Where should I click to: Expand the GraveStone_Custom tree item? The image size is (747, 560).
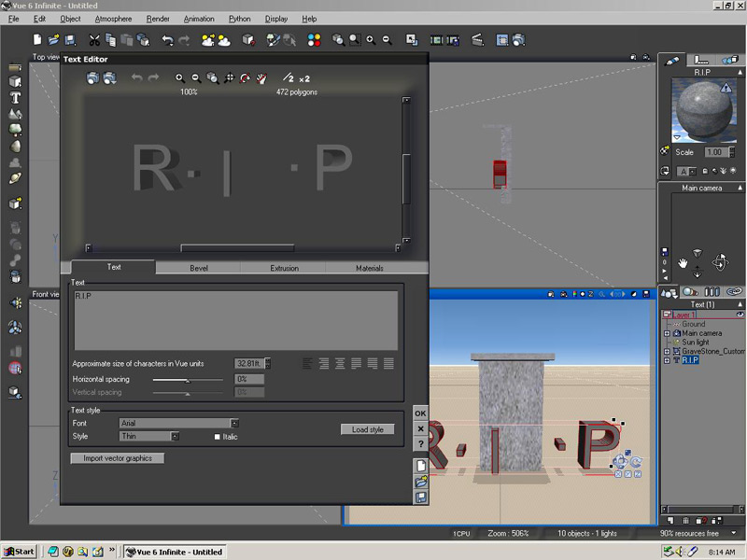click(667, 351)
